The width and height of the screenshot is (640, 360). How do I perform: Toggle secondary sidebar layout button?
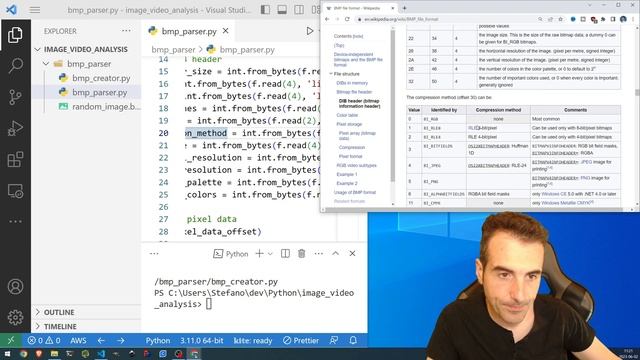pos(299,9)
